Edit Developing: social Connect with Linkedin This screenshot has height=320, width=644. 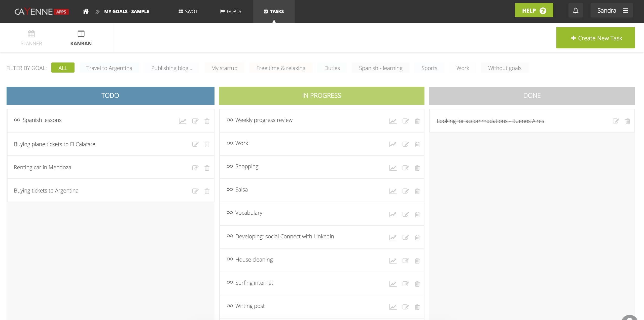(406, 238)
